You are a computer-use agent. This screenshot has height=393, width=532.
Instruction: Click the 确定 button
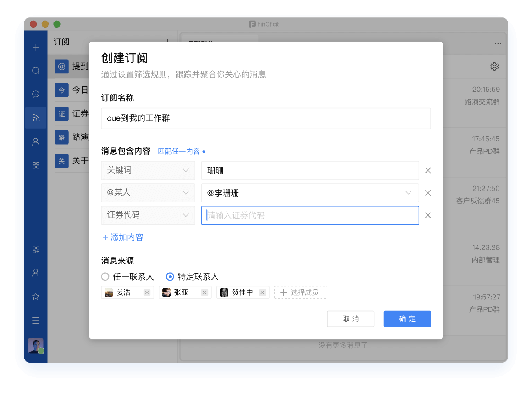[x=407, y=319]
